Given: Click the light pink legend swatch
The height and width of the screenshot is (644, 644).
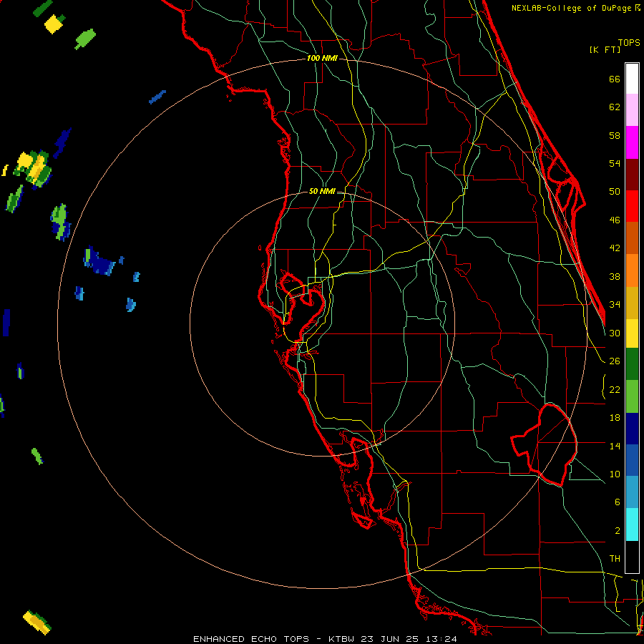Looking at the screenshot, I should [632, 110].
